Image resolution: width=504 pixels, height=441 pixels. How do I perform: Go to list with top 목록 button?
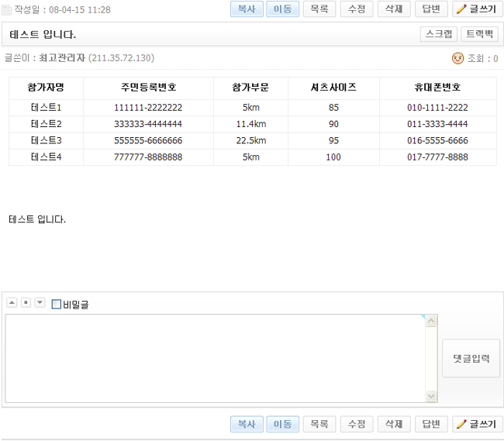tap(319, 9)
